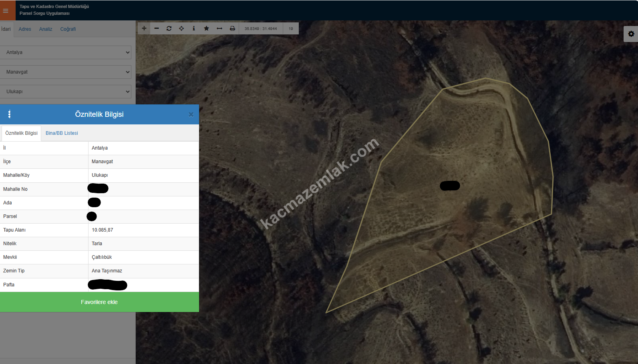Click the Öznitelik Bilgisi panel options dots
The height and width of the screenshot is (364, 638).
point(9,114)
